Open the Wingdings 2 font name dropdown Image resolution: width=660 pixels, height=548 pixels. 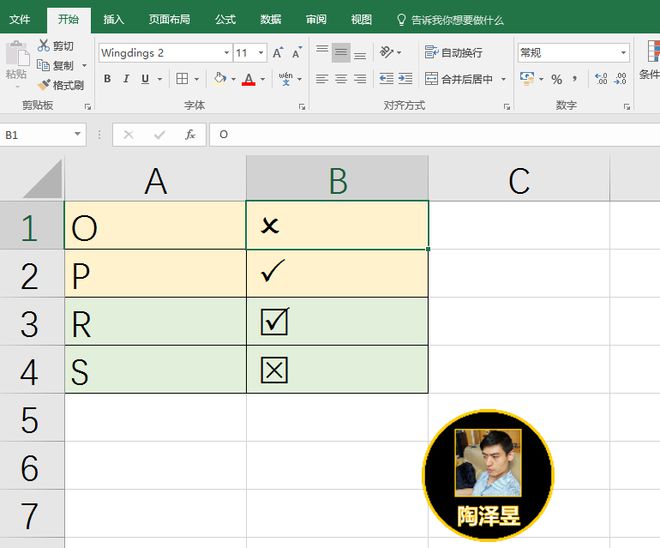tap(225, 53)
